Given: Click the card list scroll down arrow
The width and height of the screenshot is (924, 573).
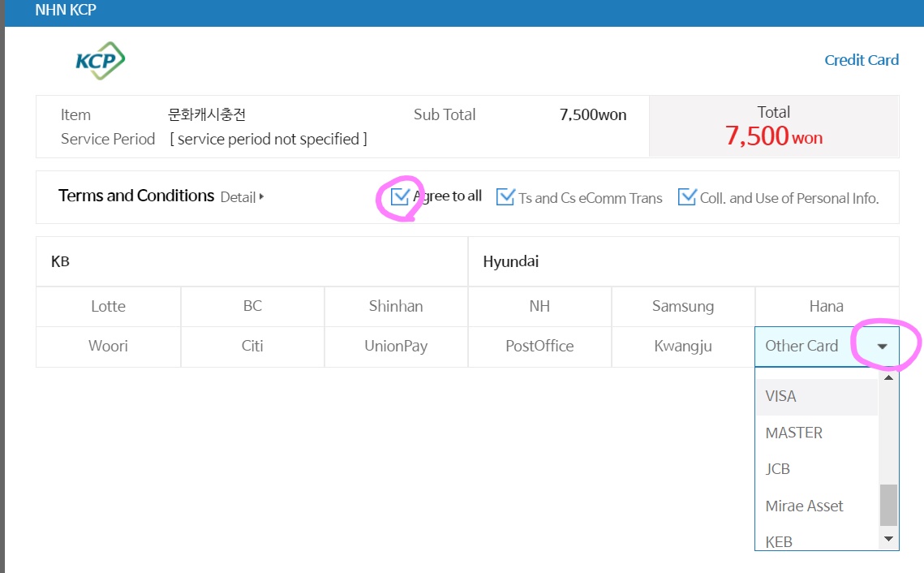Looking at the screenshot, I should tap(888, 539).
